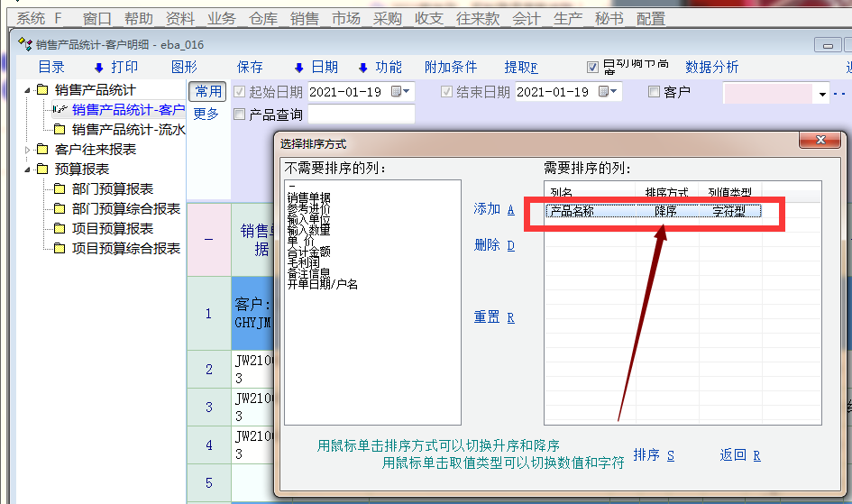Collapse the 预算报表 tree node

point(28,170)
